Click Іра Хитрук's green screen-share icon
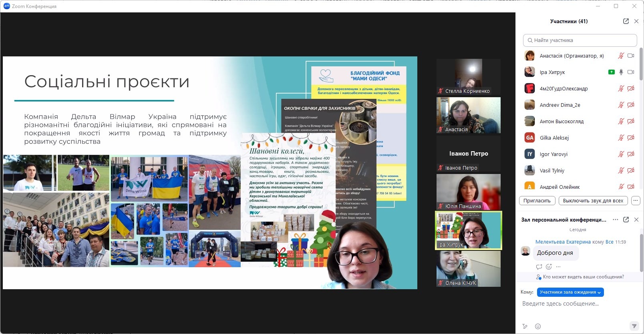644x334 pixels. [x=611, y=72]
